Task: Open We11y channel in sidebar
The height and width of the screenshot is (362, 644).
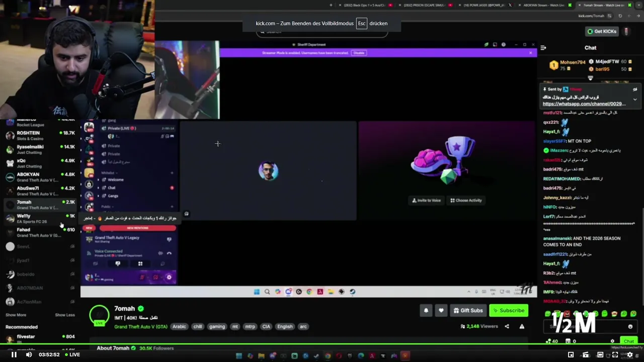Action: click(x=39, y=218)
